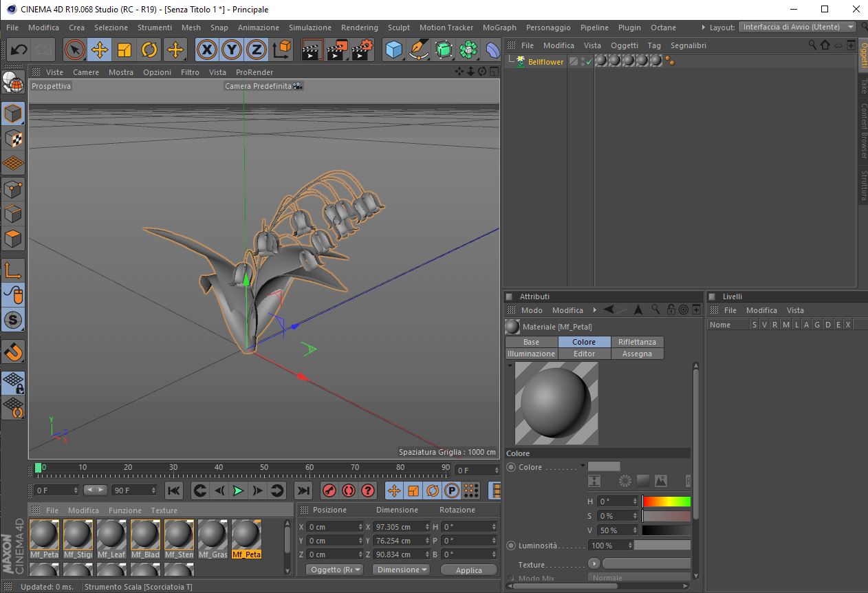Toggle the tweak mouse icon
Screen dimensions: 868x593
[13, 295]
